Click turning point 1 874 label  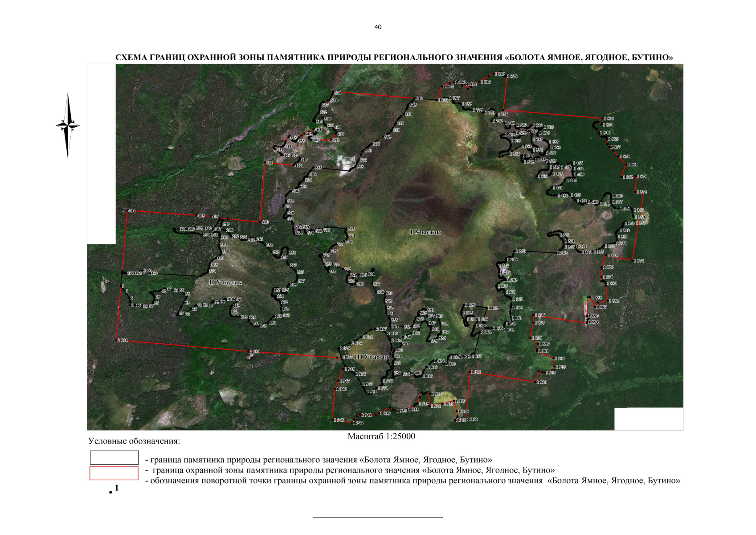[x=638, y=261]
